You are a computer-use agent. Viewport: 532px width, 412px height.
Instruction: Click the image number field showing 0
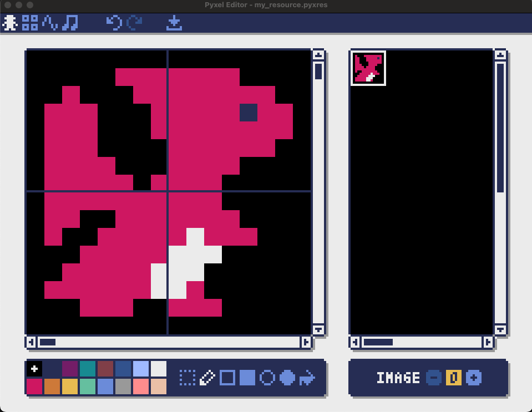(x=454, y=378)
